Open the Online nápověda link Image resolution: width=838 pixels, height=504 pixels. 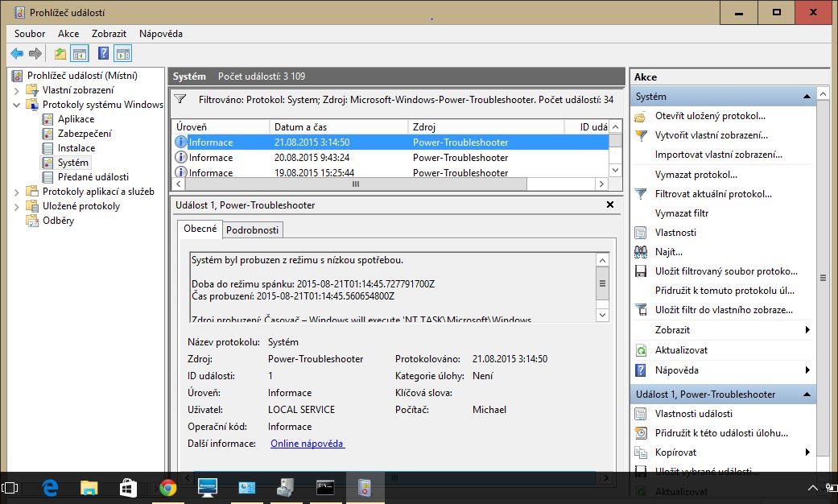(x=308, y=444)
